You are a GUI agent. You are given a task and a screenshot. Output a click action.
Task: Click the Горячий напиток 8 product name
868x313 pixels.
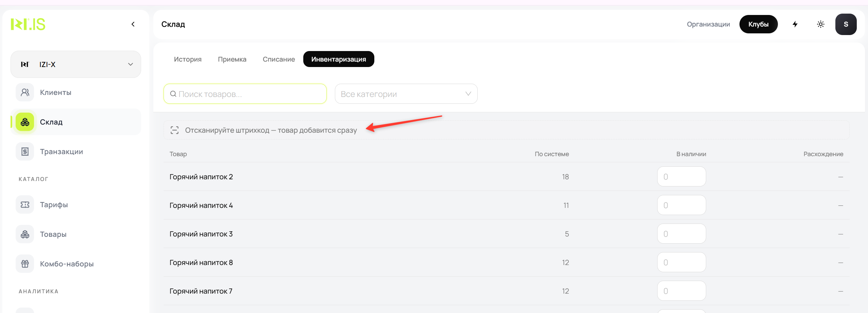click(x=201, y=263)
